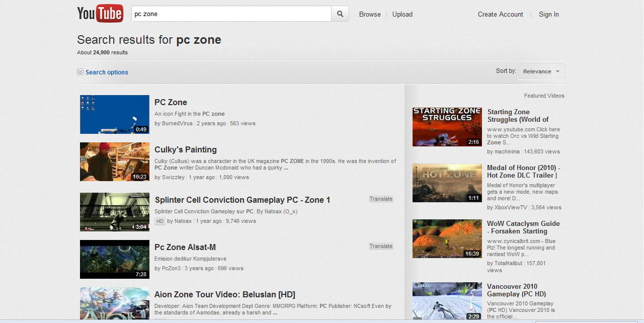This screenshot has height=323, width=644.
Task: Click the Culky's Painting video thumbnail
Action: point(114,161)
